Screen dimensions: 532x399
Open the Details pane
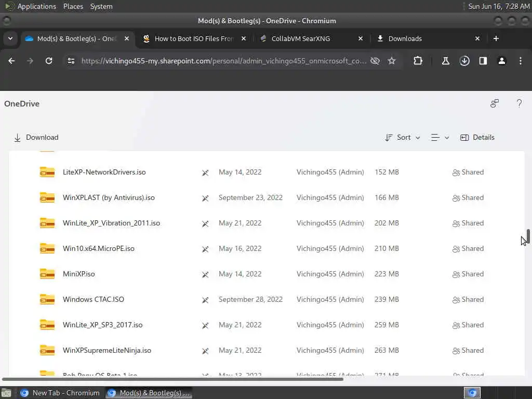(x=477, y=137)
